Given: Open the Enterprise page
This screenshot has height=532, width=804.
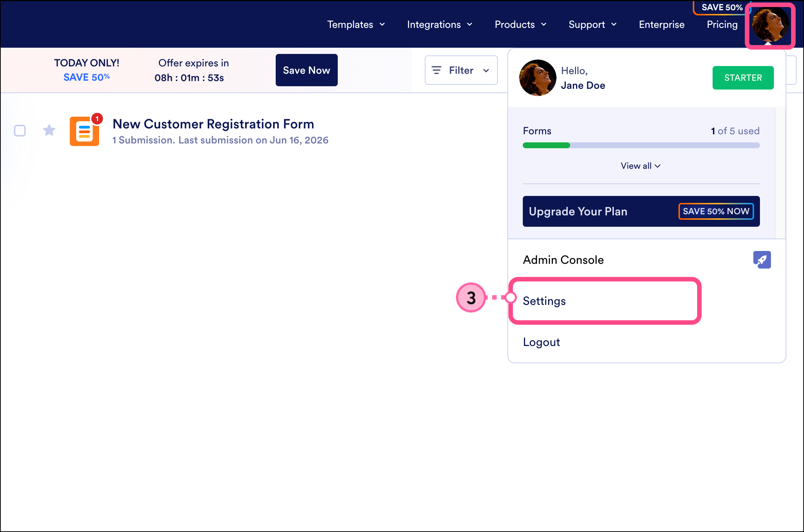Looking at the screenshot, I should point(662,25).
